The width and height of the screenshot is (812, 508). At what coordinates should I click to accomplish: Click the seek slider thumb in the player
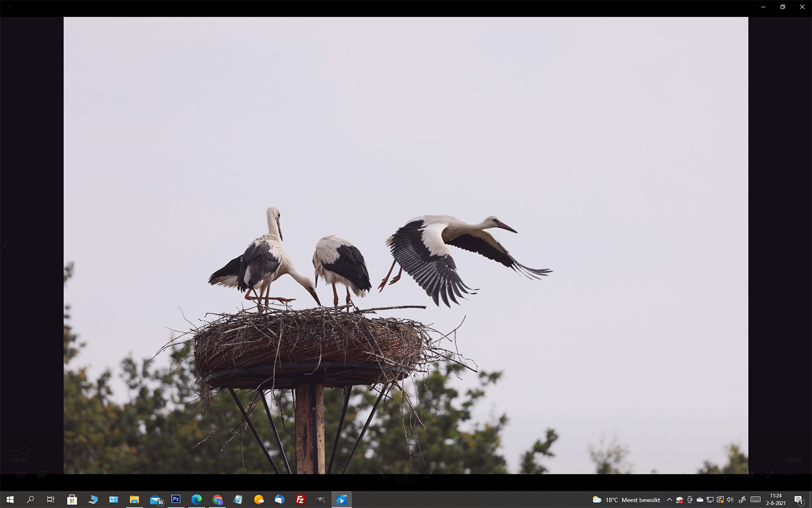click(24, 450)
